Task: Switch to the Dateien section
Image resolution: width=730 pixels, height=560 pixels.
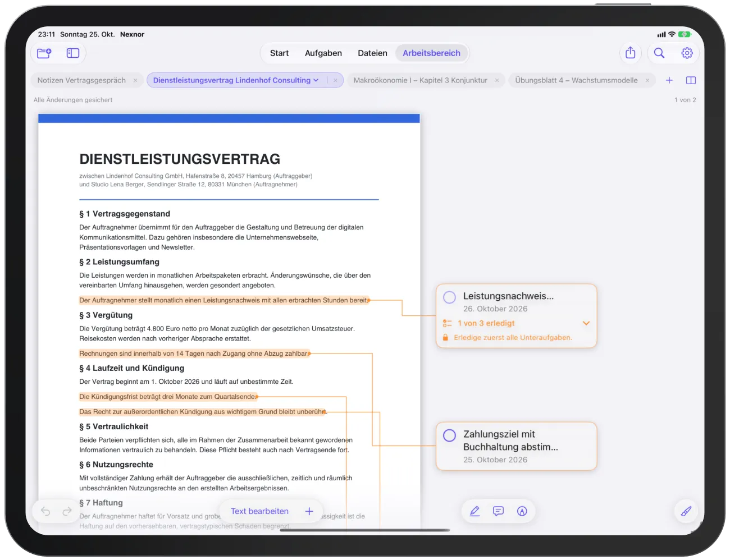Action: click(372, 53)
